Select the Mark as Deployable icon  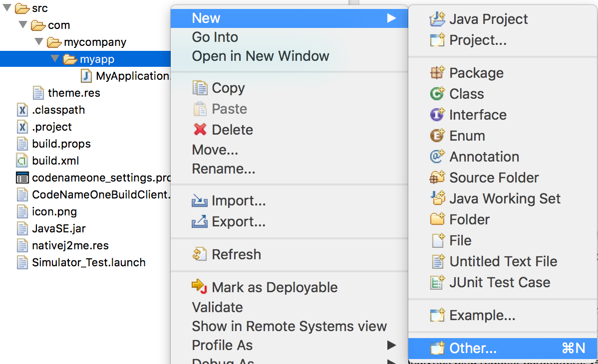pos(200,287)
